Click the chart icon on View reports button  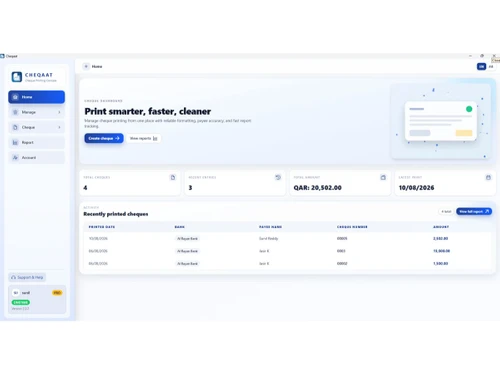pos(155,138)
